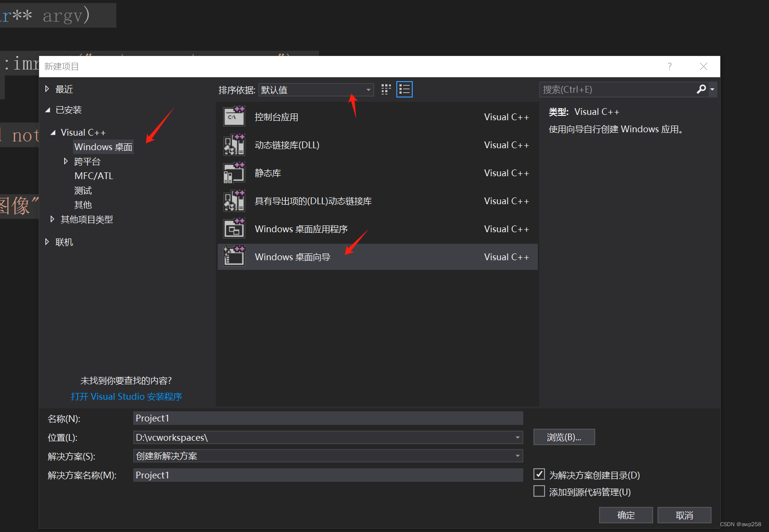Select 测试 category in the tree
Viewport: 769px width, 532px height.
pyautogui.click(x=83, y=190)
